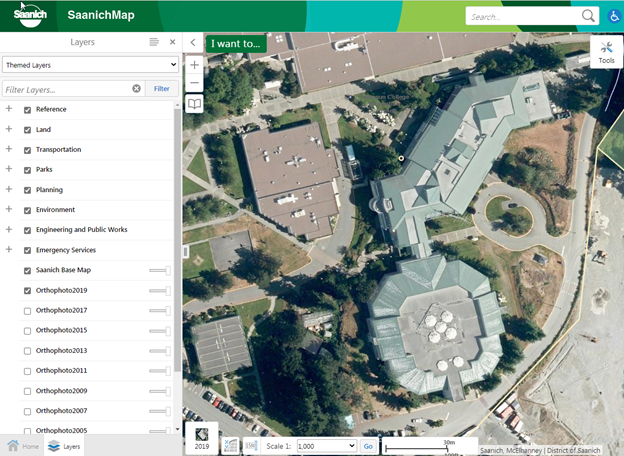Screen dimensions: 624x456
Task: Expand the Transportation layer group
Action: 9,148
